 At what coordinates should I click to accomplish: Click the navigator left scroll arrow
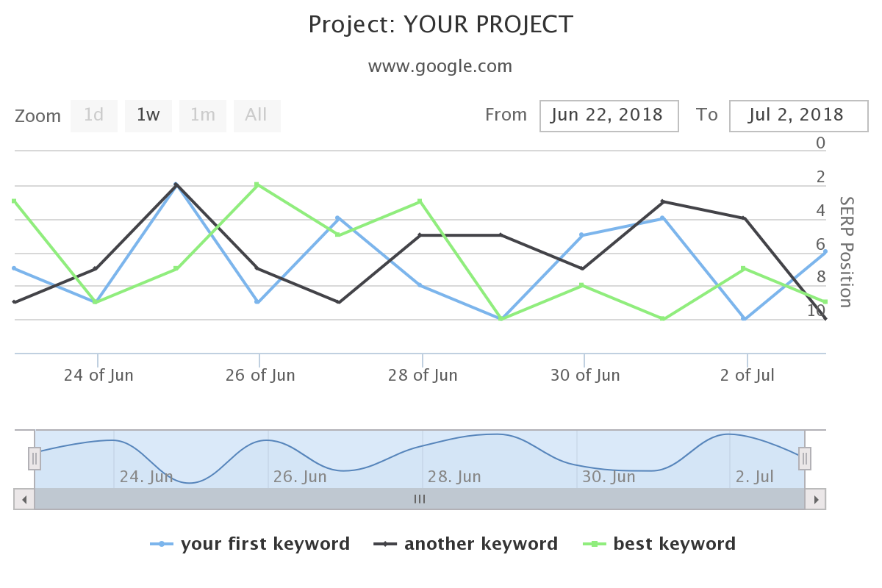(x=24, y=499)
